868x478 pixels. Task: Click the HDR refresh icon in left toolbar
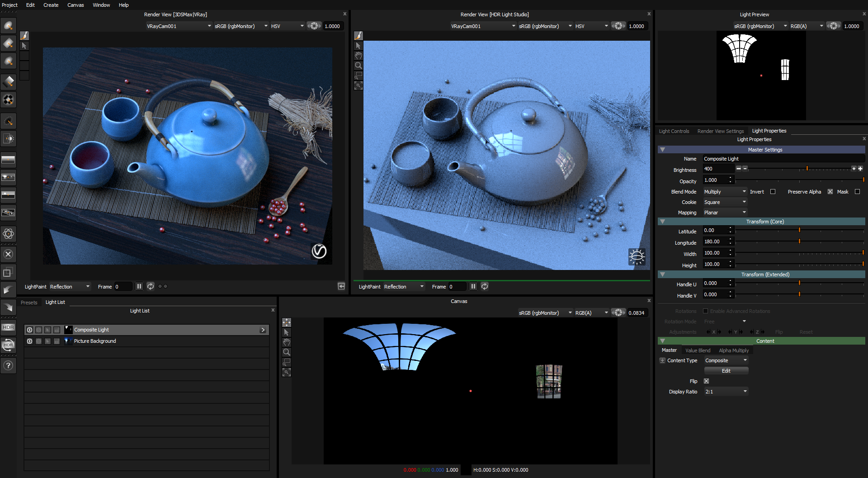8,345
